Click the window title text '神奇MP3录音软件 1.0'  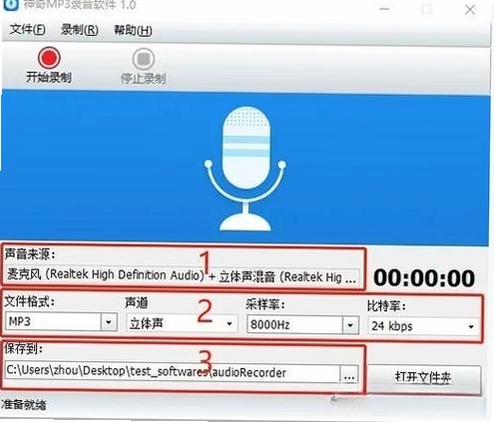79,5
